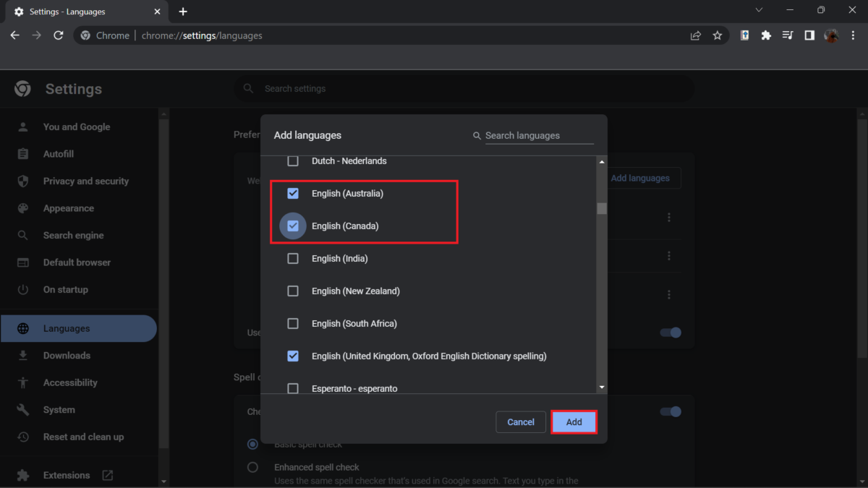Uncheck the English (Australia) checkbox
This screenshot has height=488, width=868.
click(x=293, y=194)
